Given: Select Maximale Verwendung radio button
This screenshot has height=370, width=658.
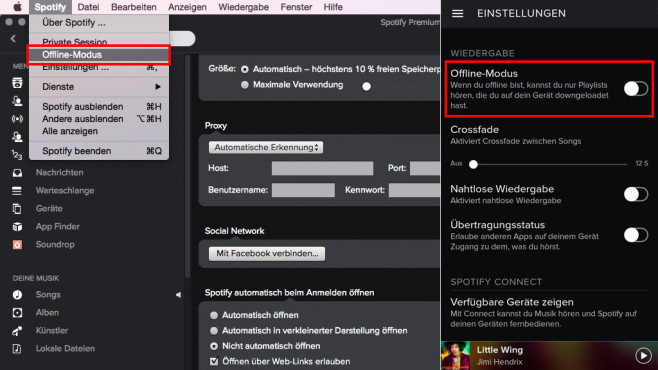Looking at the screenshot, I should [245, 85].
